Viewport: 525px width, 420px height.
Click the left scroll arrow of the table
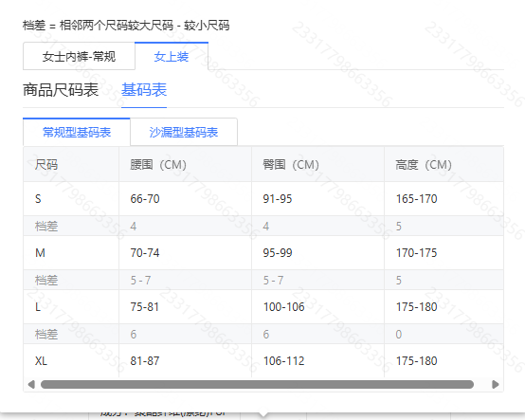[31, 384]
